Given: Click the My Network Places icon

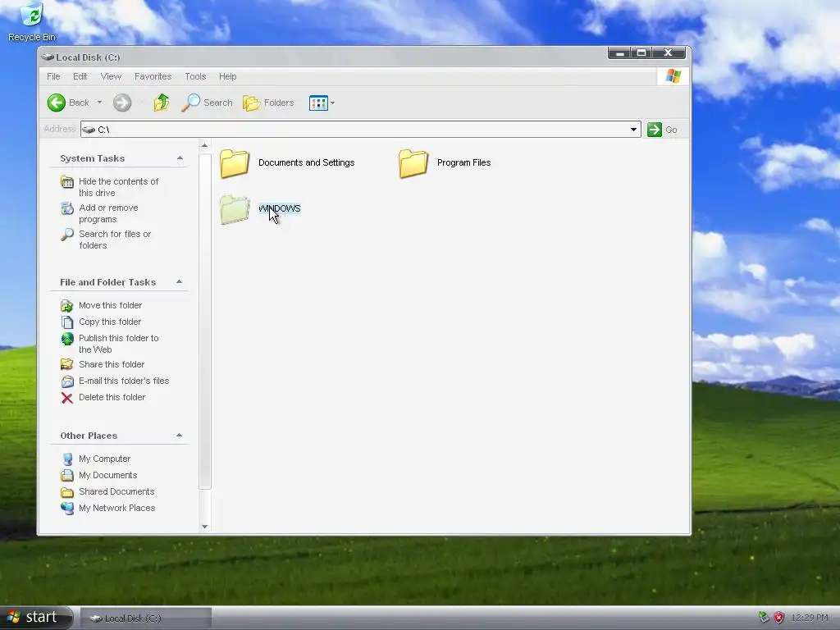Looking at the screenshot, I should point(67,508).
